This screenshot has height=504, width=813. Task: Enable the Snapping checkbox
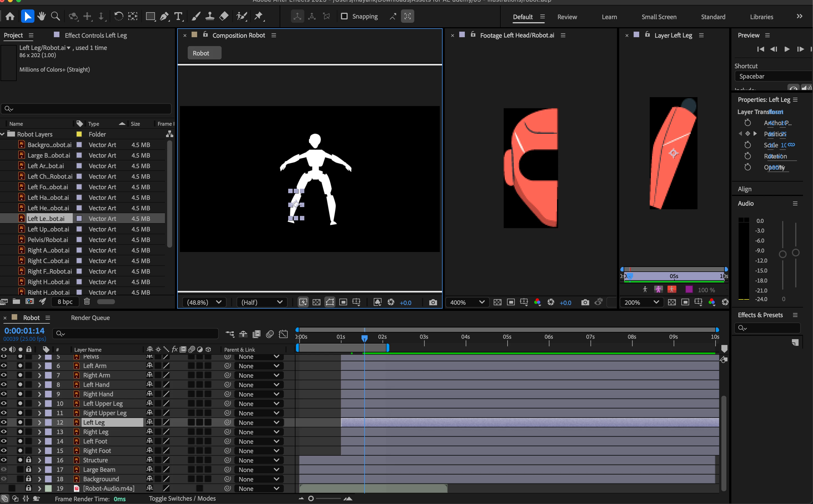point(344,16)
